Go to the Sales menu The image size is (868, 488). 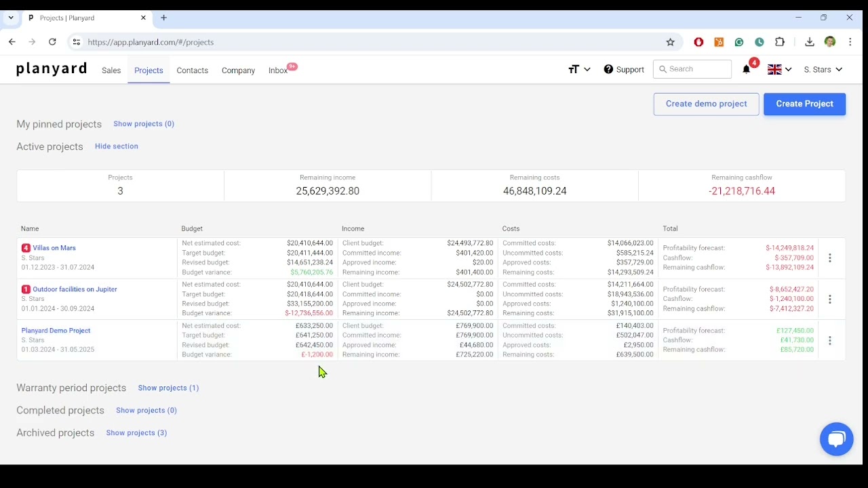111,70
